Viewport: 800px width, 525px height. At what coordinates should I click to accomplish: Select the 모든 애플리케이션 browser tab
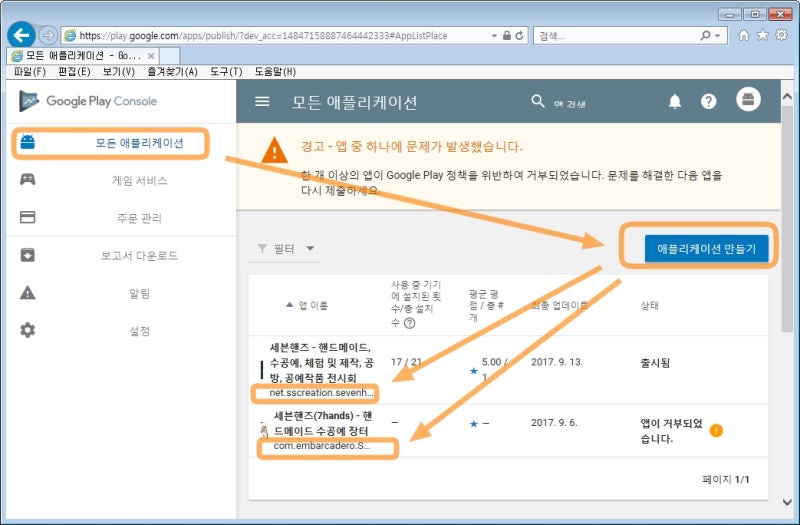(82, 56)
